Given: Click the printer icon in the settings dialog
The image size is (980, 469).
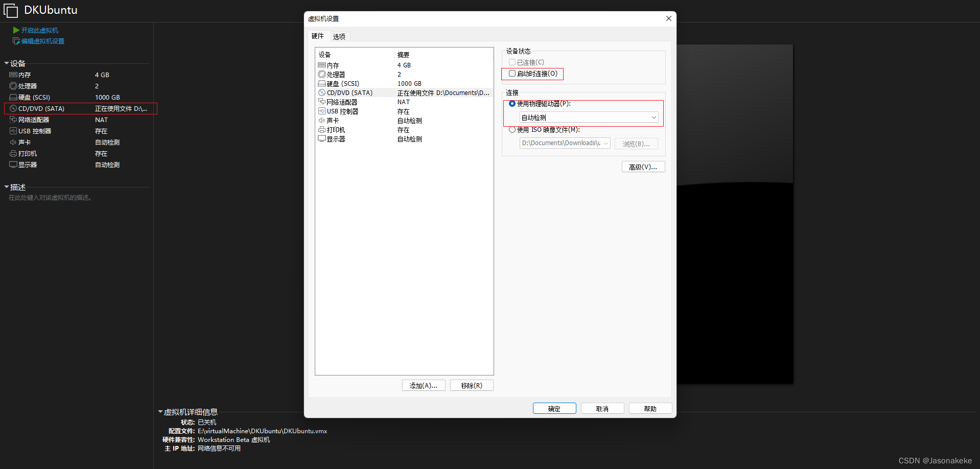Looking at the screenshot, I should pos(322,130).
